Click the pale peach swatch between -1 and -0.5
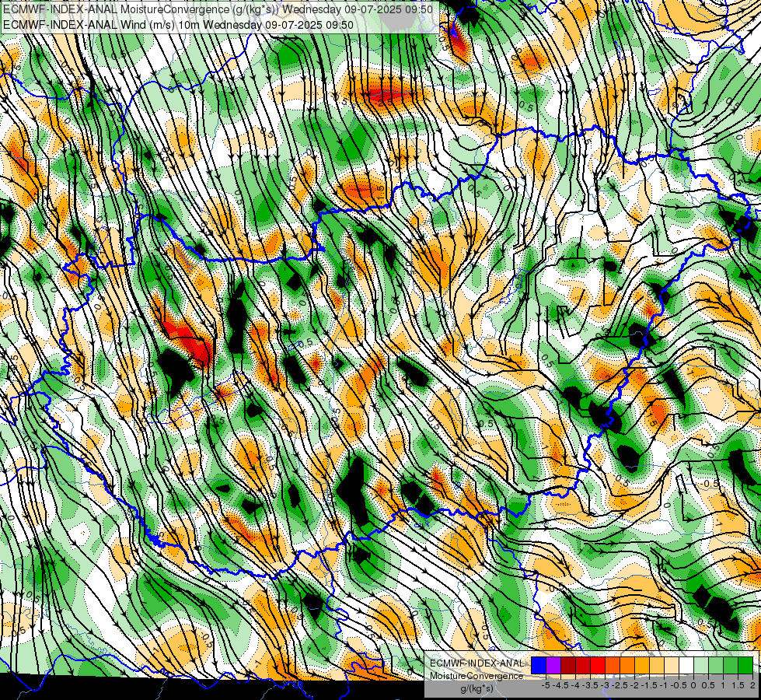Screen dimensions: 761x700 point(672,666)
